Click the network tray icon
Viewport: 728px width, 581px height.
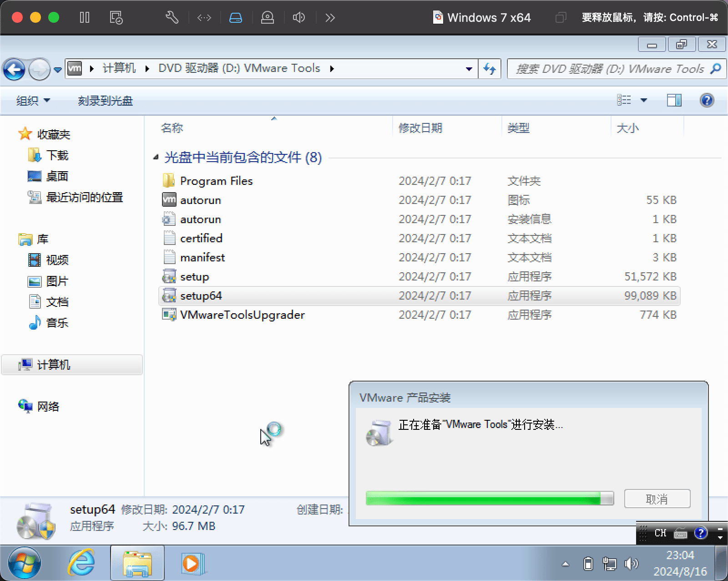coord(609,564)
